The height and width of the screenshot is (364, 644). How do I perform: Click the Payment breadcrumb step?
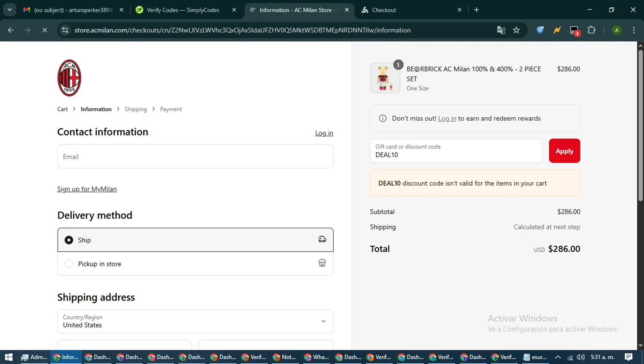click(x=171, y=109)
